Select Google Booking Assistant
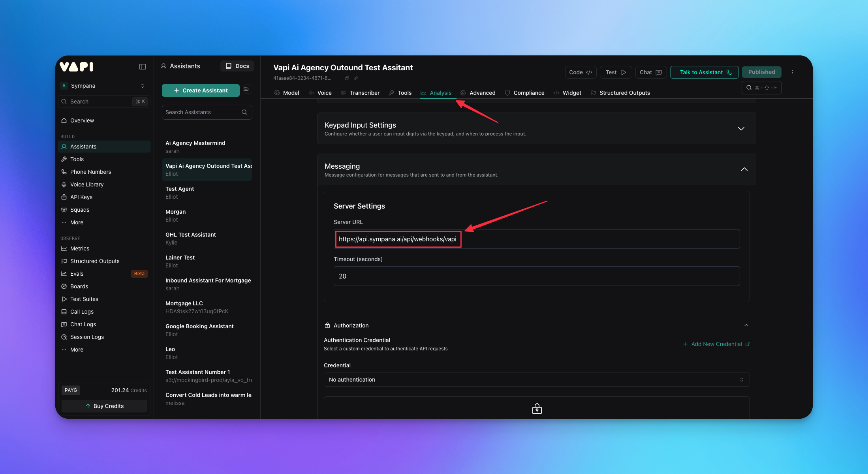Screen dimensions: 868x474 click(207, 330)
